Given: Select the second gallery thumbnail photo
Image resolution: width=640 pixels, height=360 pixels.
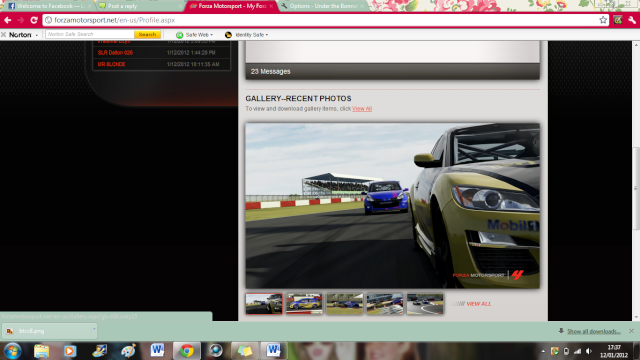Looking at the screenshot, I should tap(304, 304).
